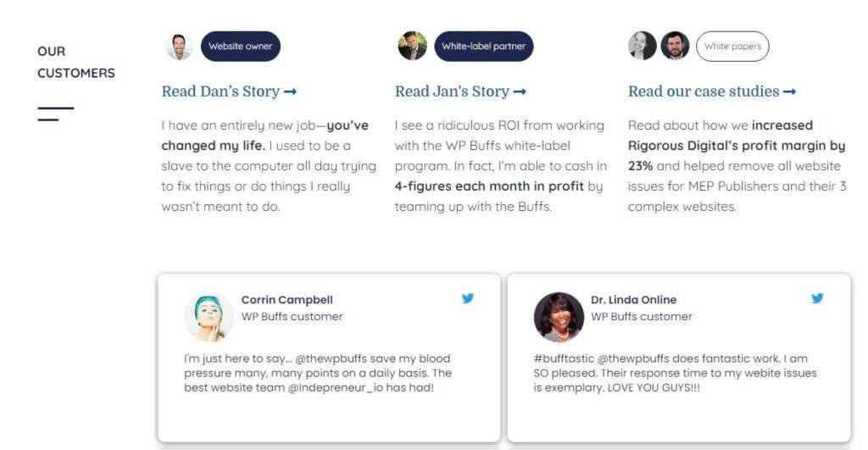Click Jan's avatar photo
868x450 pixels.
tap(413, 47)
